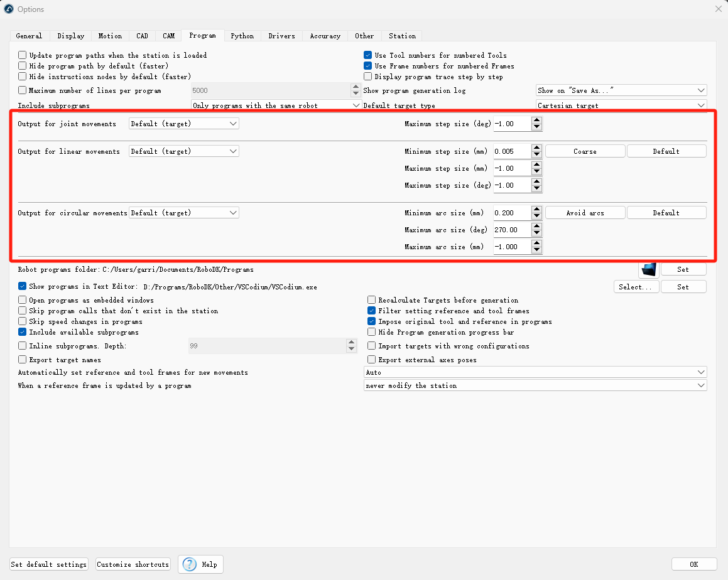The height and width of the screenshot is (580, 728).
Task: Expand the Show program generation log dropdown
Action: [621, 90]
